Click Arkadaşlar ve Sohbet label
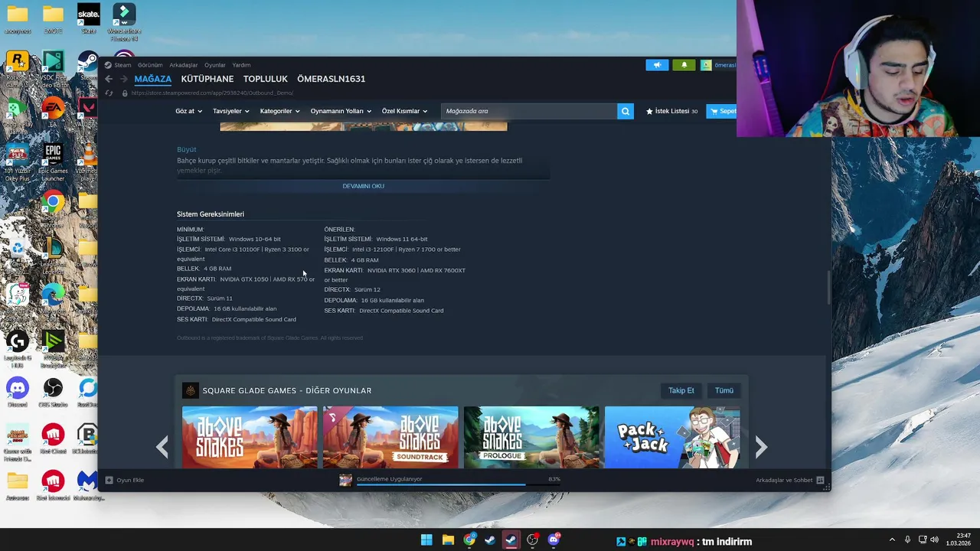 (x=784, y=480)
